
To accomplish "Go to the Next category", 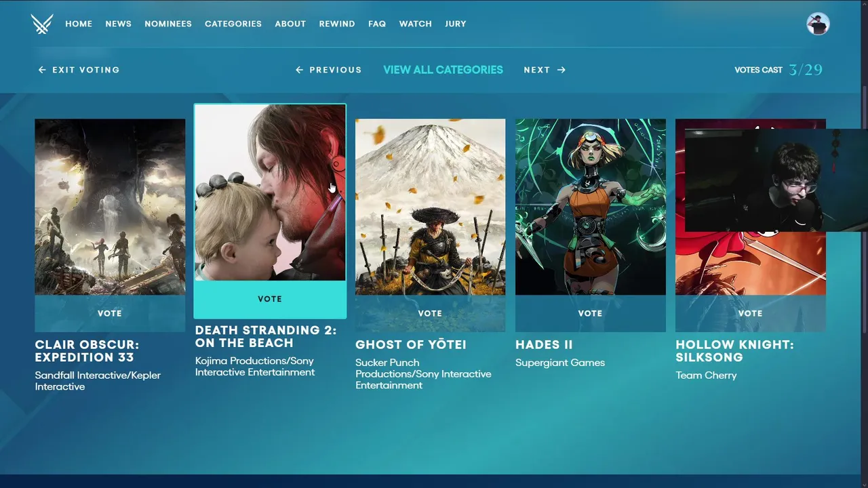I will click(x=545, y=70).
